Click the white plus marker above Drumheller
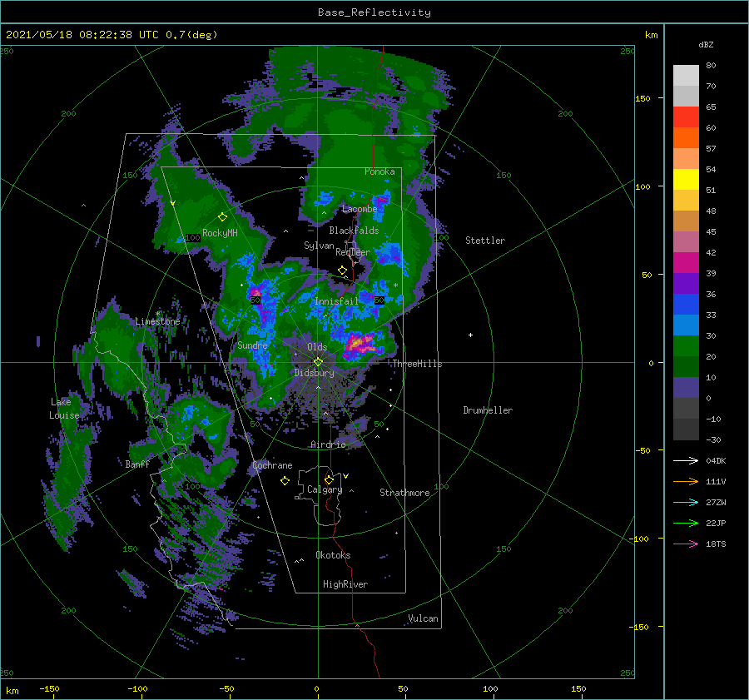Image resolution: width=749 pixels, height=700 pixels. pos(470,335)
